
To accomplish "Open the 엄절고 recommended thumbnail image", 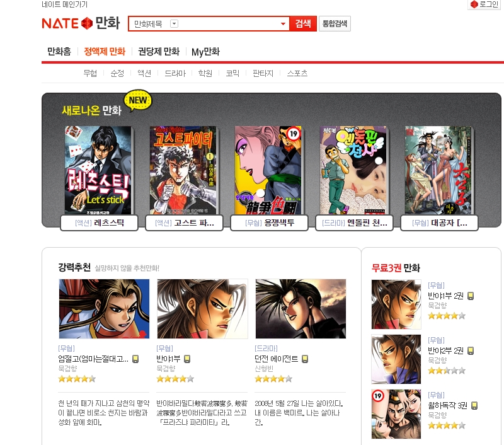I will coord(104,309).
